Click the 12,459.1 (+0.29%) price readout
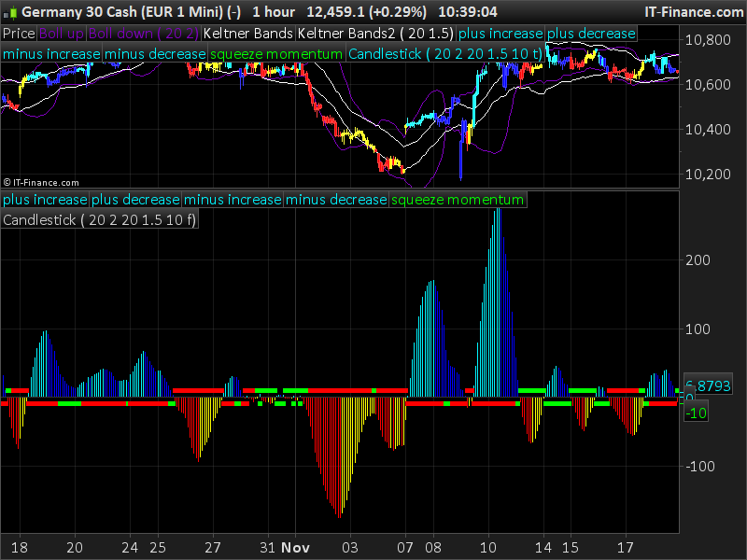The width and height of the screenshot is (747, 560). coord(366,12)
